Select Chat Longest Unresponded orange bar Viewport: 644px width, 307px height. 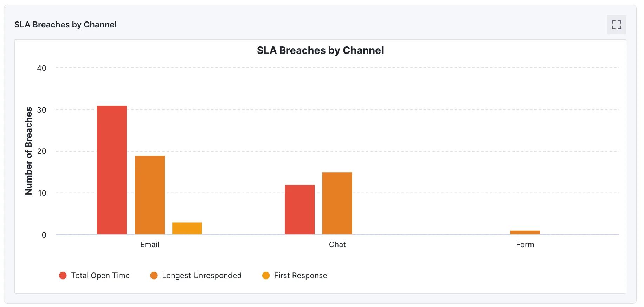[x=337, y=203]
